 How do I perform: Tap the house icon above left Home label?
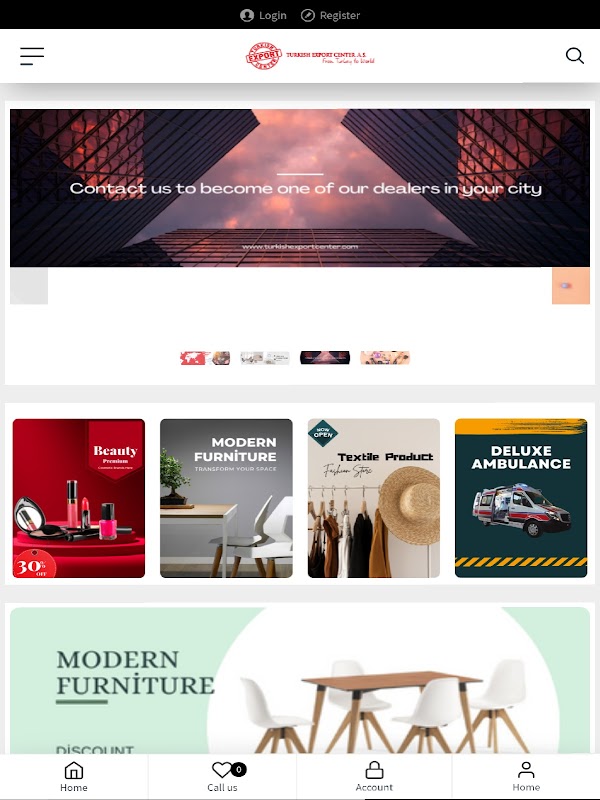coord(74,770)
